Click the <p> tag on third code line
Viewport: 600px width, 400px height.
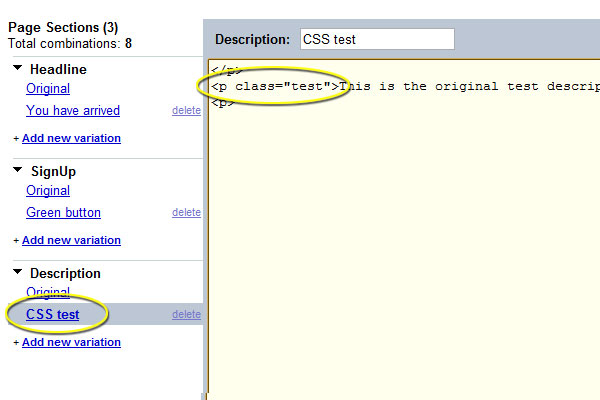point(223,102)
